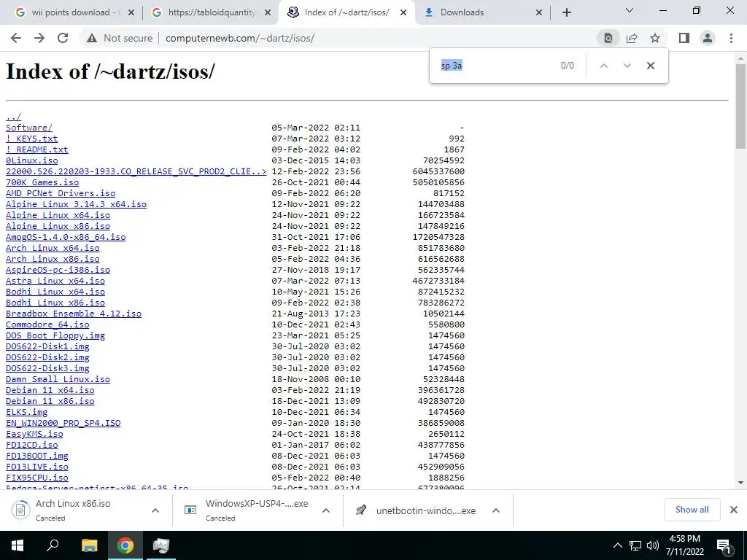Download EN_WIN2000_PRO_SP4.ISO
747x560 pixels.
(x=63, y=424)
